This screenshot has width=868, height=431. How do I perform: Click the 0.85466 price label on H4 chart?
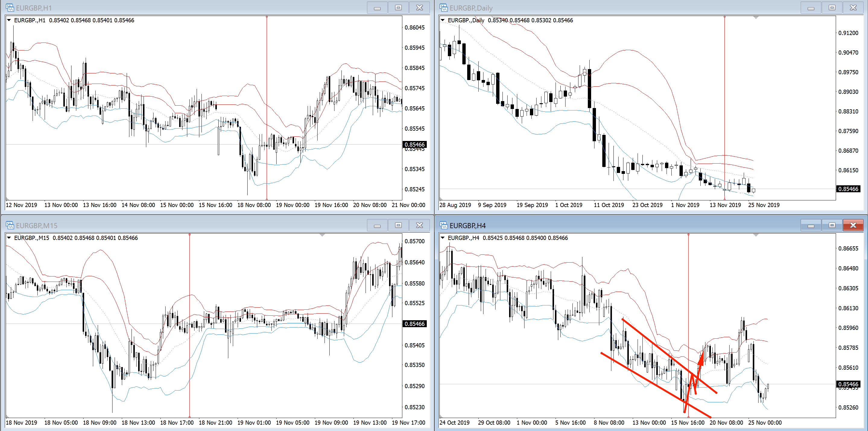point(848,384)
